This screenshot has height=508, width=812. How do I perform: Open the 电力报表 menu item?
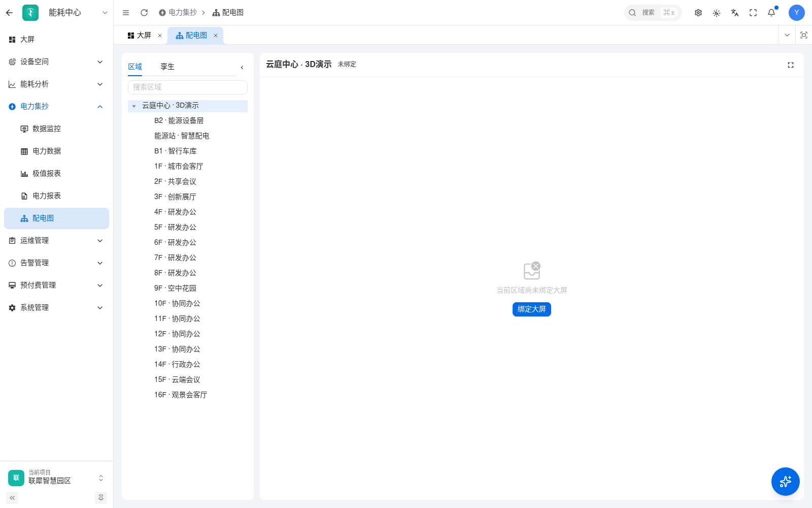[x=56, y=196]
